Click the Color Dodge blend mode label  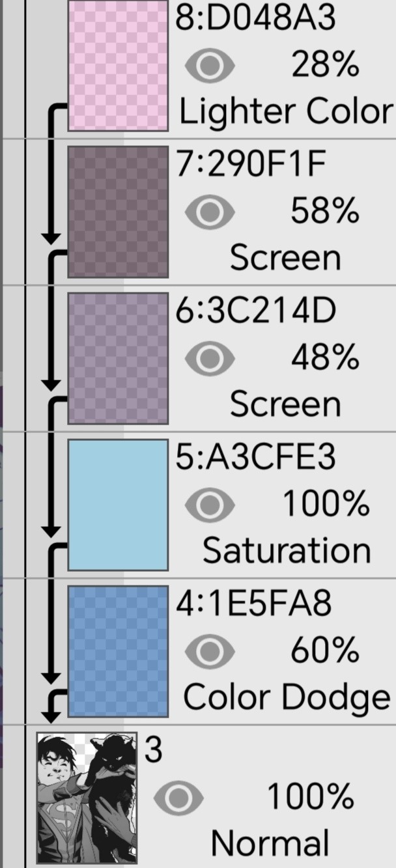pos(287,697)
